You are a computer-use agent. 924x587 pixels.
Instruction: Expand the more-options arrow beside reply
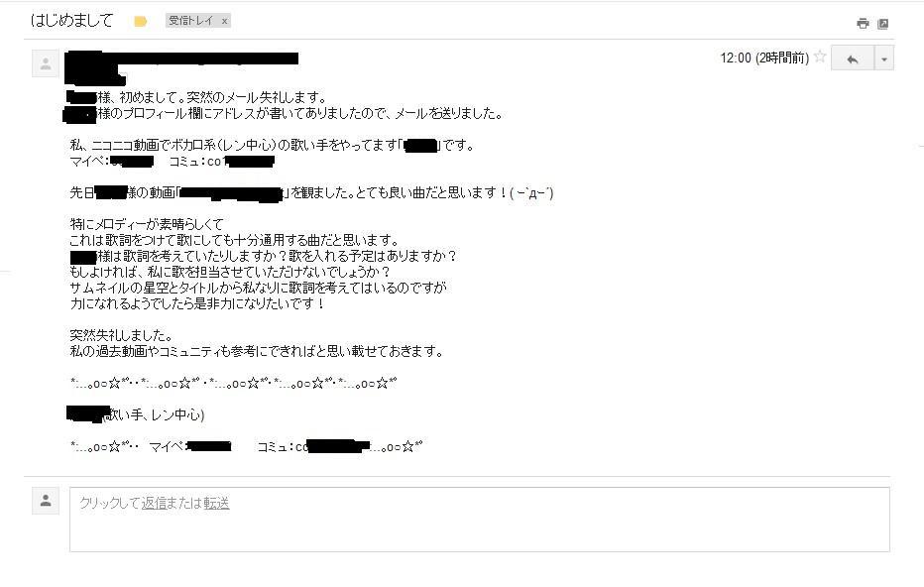pos(884,59)
